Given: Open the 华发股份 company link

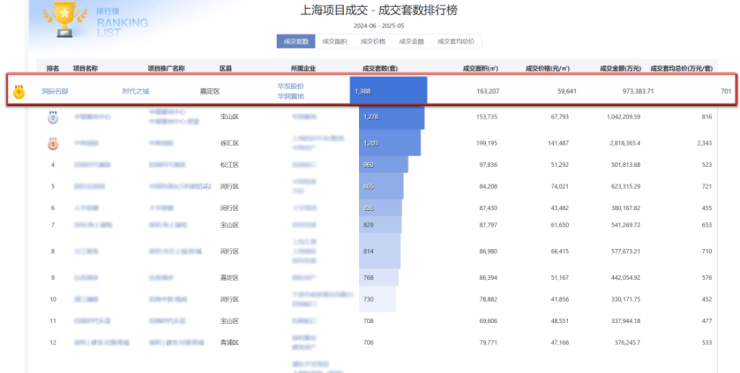Looking at the screenshot, I should (x=291, y=86).
